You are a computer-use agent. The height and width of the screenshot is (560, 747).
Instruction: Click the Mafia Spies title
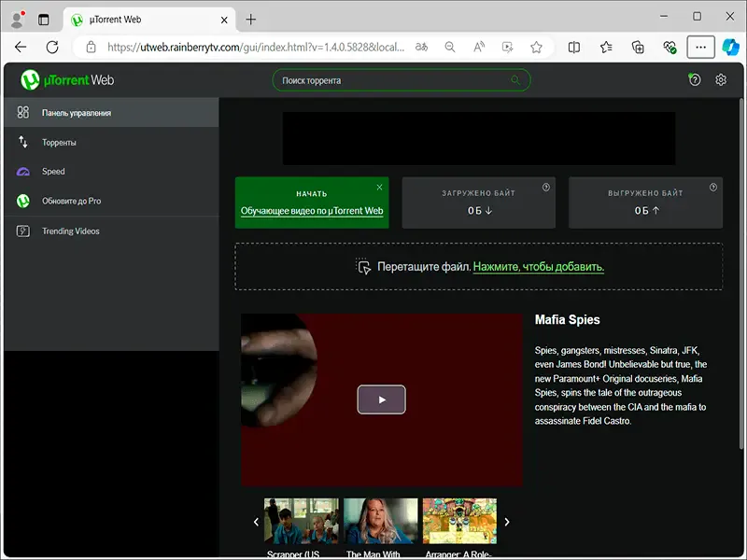567,319
